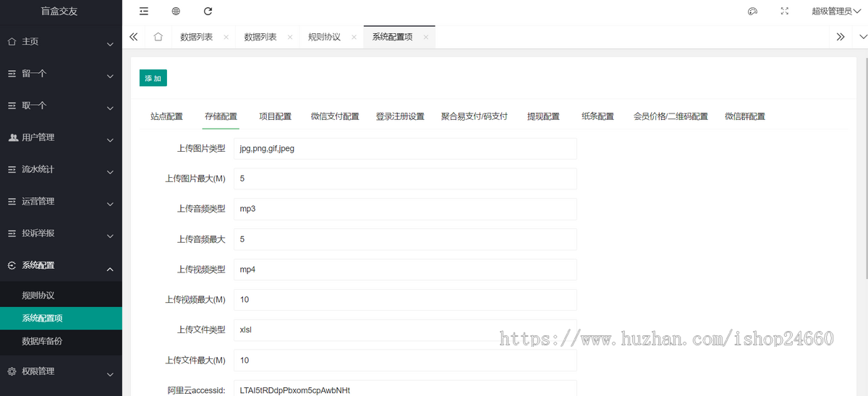The height and width of the screenshot is (396, 868).
Task: Expand the 留一个 sidebar menu
Action: (x=61, y=74)
